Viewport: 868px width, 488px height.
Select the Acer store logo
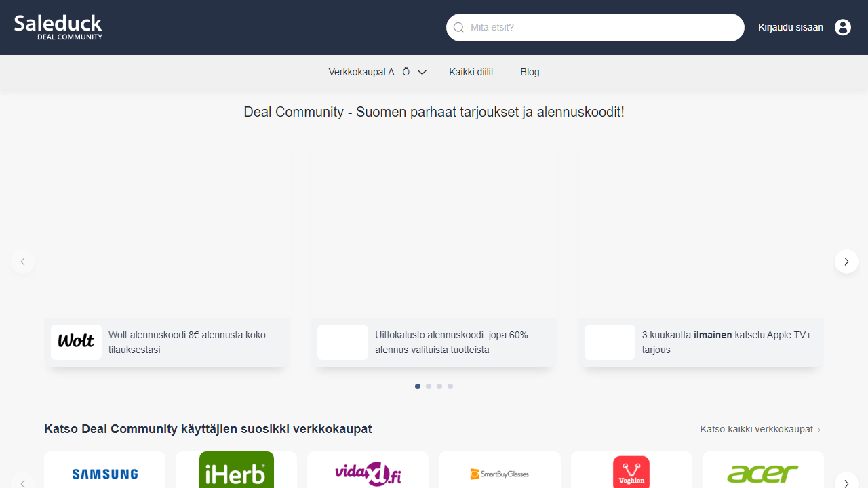click(762, 474)
